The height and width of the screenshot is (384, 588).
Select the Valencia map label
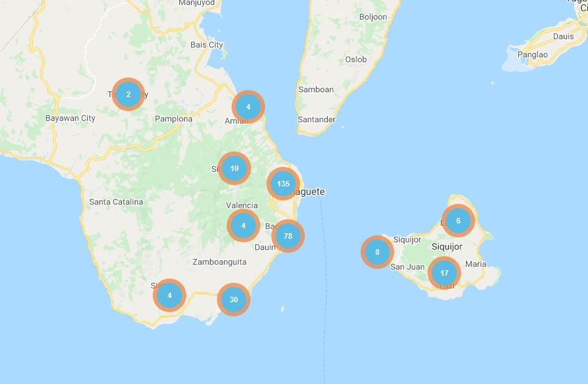click(242, 205)
